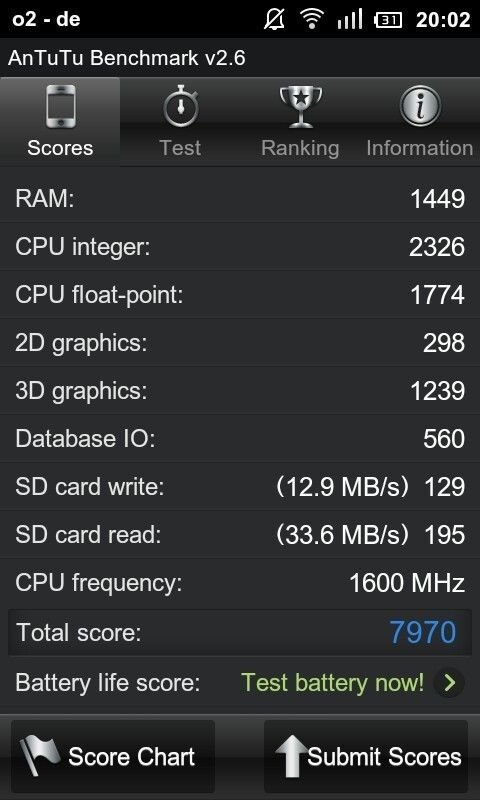Tap the Submit Scores button

[366, 756]
